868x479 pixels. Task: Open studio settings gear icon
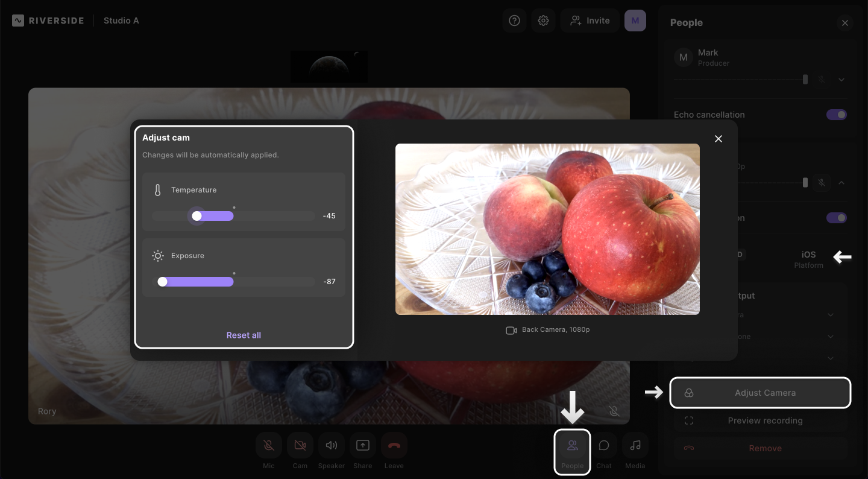click(543, 21)
